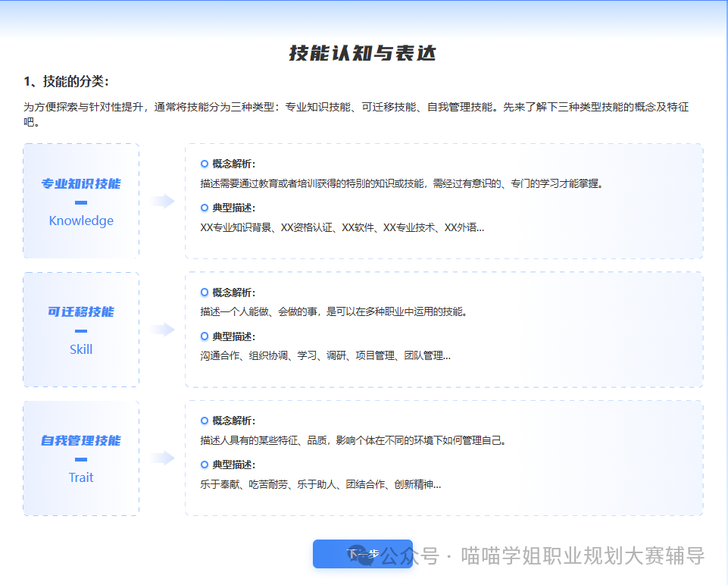The image size is (728, 585).
Task: Click the 下一步 button
Action: [362, 554]
